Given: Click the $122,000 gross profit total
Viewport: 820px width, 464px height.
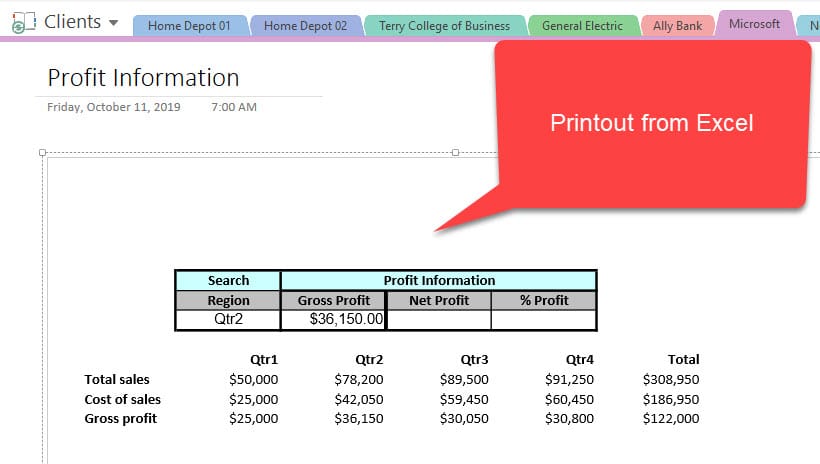Looking at the screenshot, I should pyautogui.click(x=671, y=418).
